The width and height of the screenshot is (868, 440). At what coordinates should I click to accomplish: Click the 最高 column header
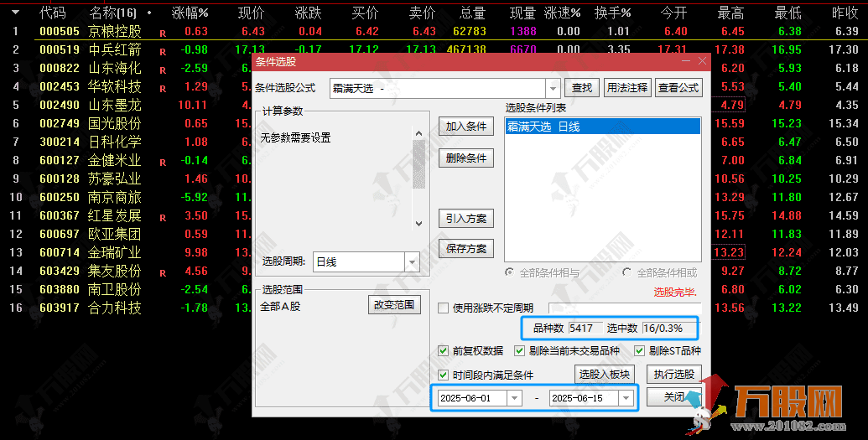(x=730, y=13)
